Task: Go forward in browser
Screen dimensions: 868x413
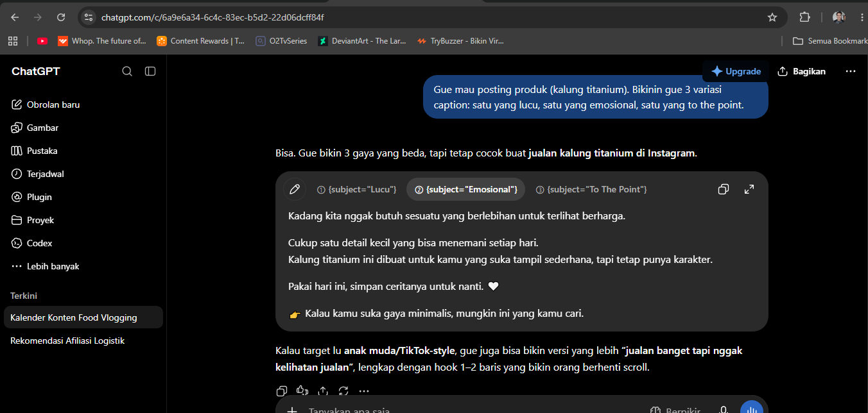Action: click(38, 17)
